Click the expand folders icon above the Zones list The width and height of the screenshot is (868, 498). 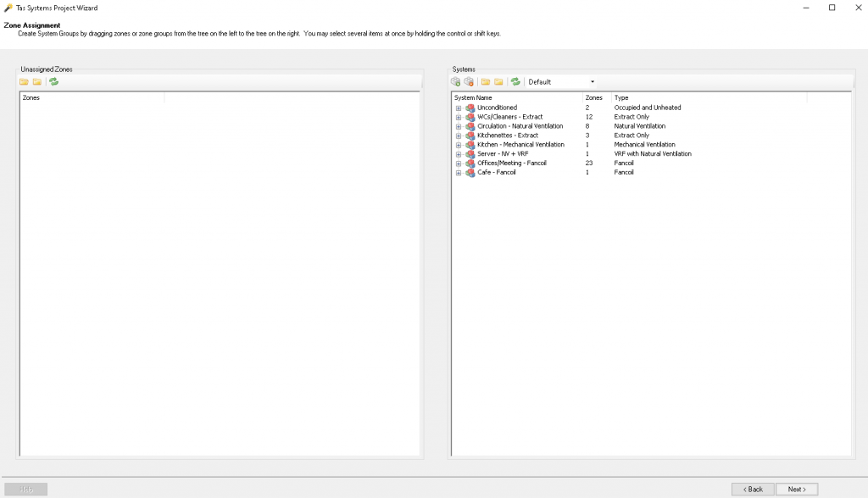24,81
